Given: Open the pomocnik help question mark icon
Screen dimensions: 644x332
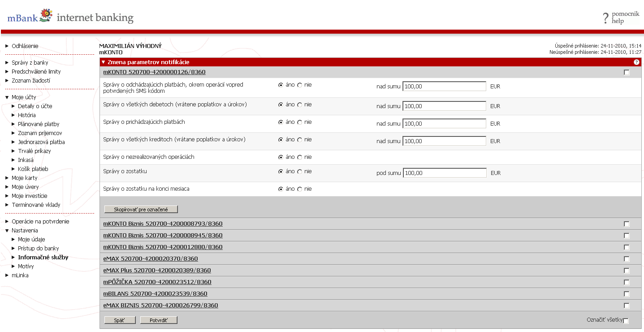Looking at the screenshot, I should tap(606, 18).
